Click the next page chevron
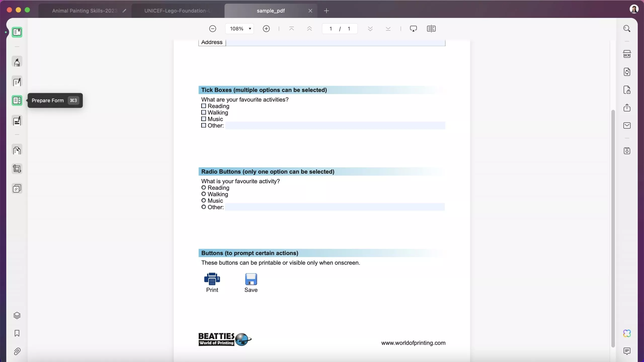644x362 pixels. 370,28
